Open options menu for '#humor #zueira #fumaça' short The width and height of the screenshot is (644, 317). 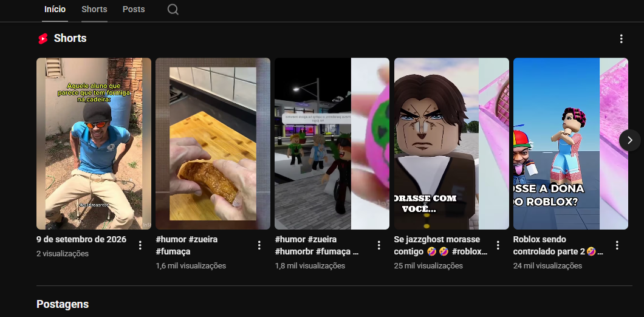pyautogui.click(x=259, y=245)
